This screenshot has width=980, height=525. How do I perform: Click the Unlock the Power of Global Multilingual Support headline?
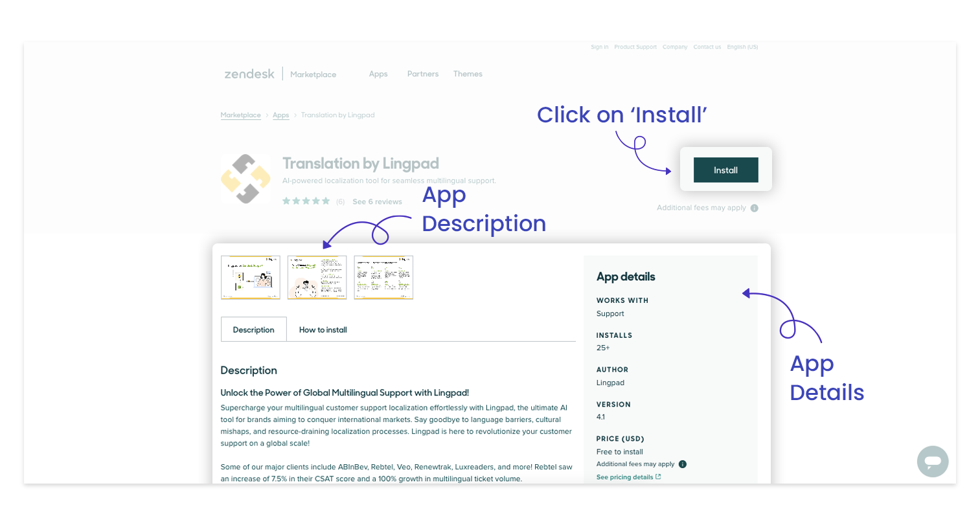tap(345, 392)
